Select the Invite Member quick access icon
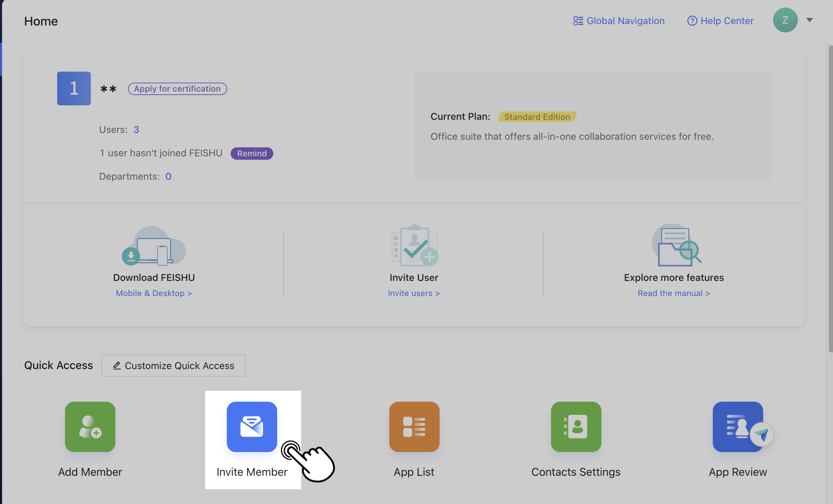 (252, 427)
